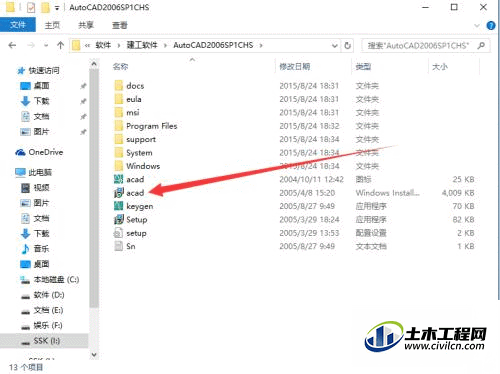This screenshot has height=374, width=500.
Task: Refresh the current folder view
Action: point(348,45)
